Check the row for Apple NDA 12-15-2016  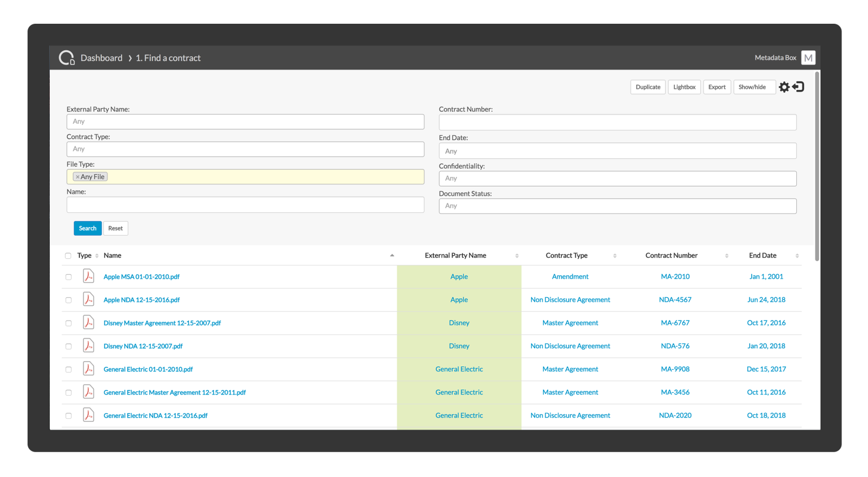[x=68, y=300]
